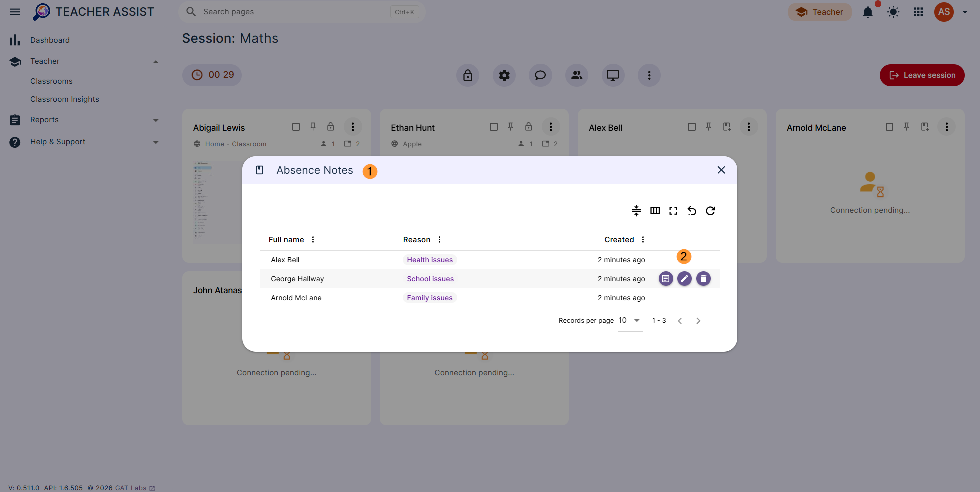The height and width of the screenshot is (492, 980).
Task: Click the session screen monitor icon
Action: (x=613, y=75)
